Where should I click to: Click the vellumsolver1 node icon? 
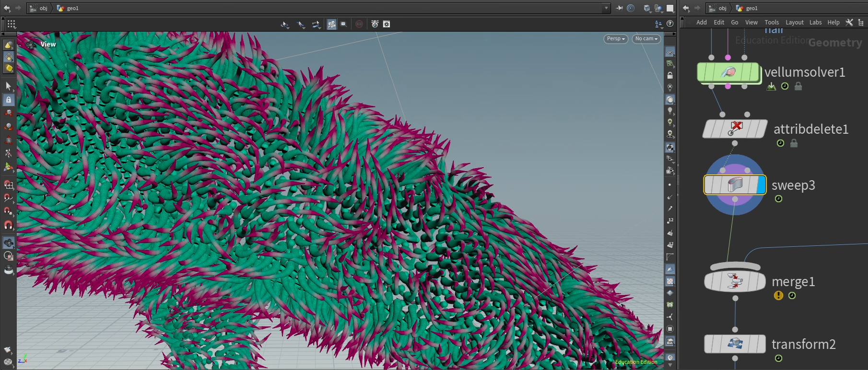(728, 72)
